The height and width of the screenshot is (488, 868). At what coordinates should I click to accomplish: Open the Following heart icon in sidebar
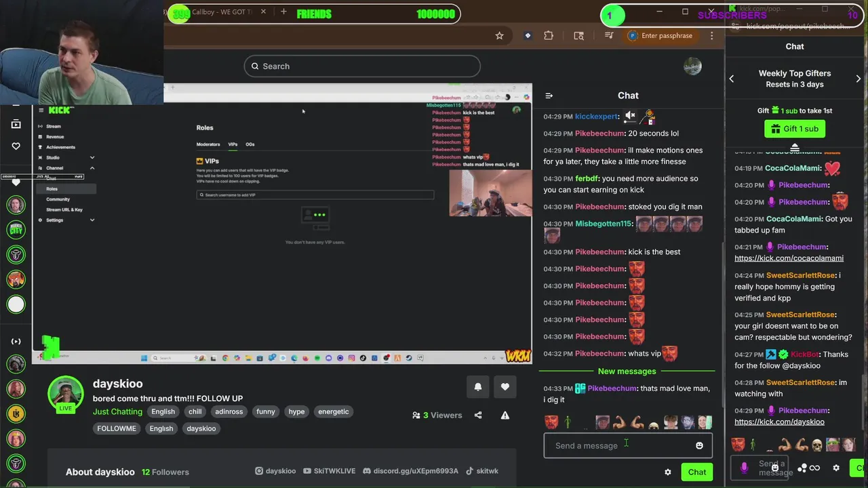click(x=16, y=146)
